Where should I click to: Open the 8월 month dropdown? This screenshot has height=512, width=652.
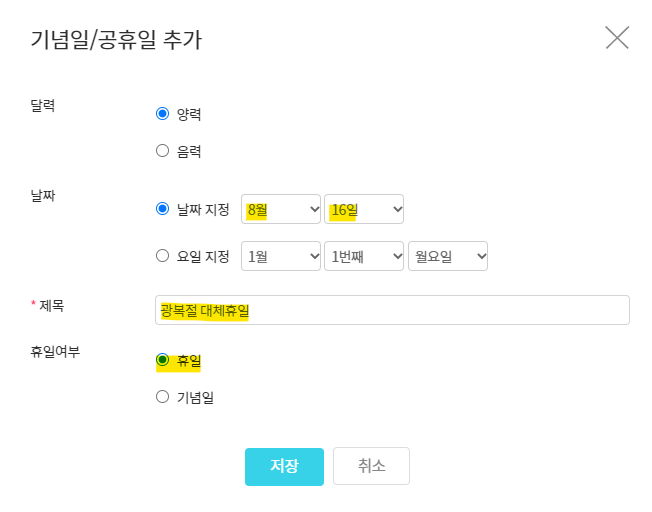point(281,209)
